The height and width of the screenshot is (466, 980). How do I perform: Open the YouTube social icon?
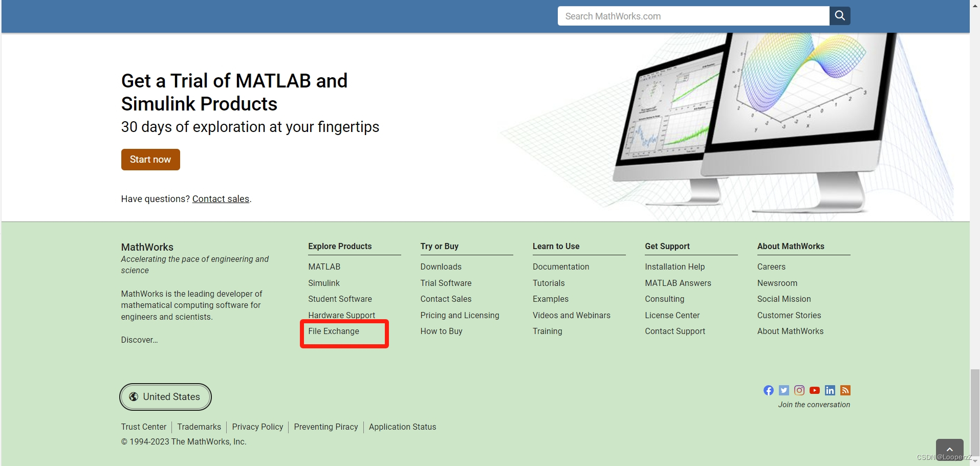pyautogui.click(x=814, y=390)
